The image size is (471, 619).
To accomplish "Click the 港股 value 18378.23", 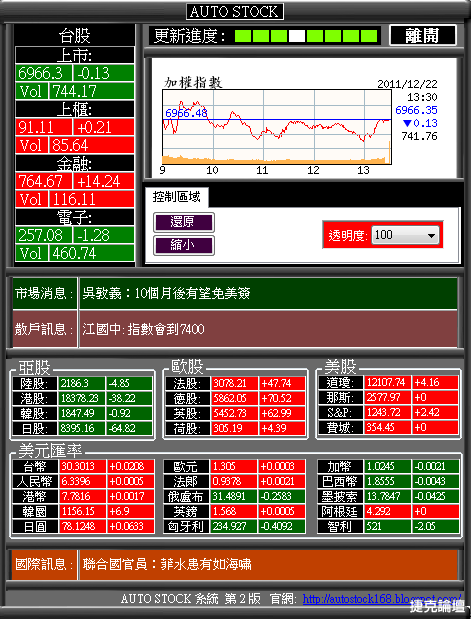I will point(81,398).
